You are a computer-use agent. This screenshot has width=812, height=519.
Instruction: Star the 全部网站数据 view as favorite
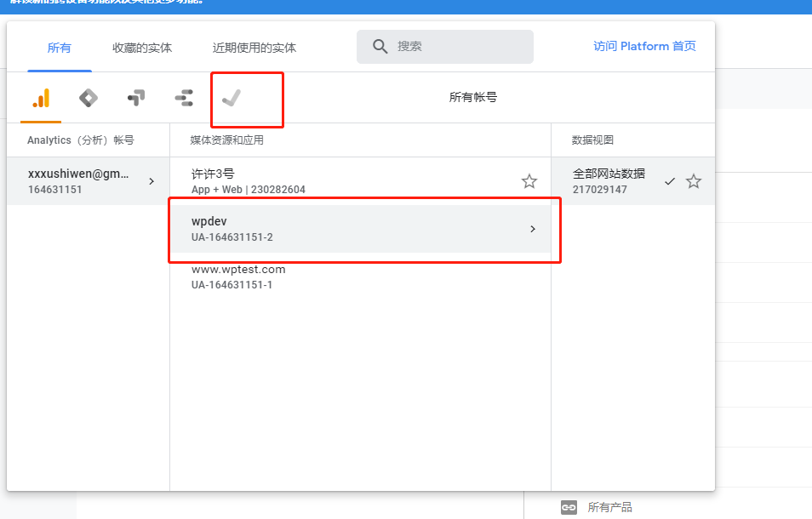pos(694,181)
